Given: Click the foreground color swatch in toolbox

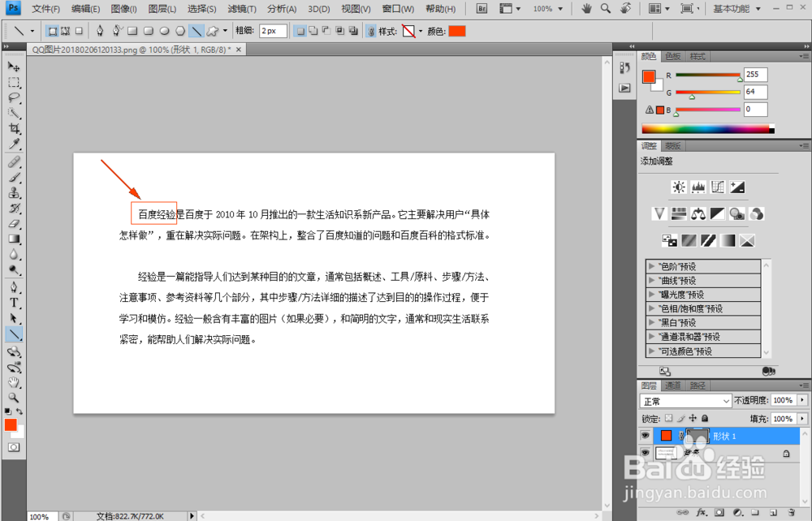Looking at the screenshot, I should 11,424.
